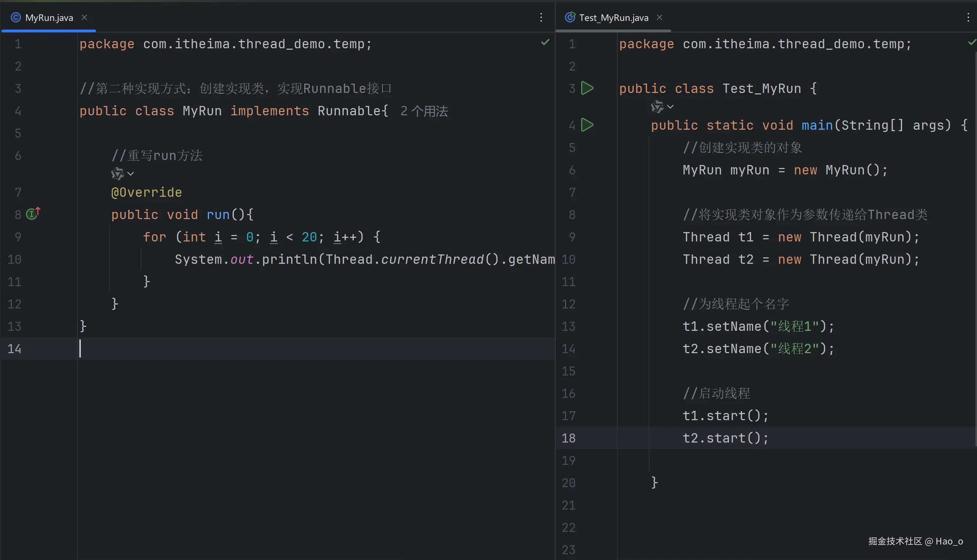Click run gutter icon beside class Test_MyRun
The image size is (977, 560).
587,88
